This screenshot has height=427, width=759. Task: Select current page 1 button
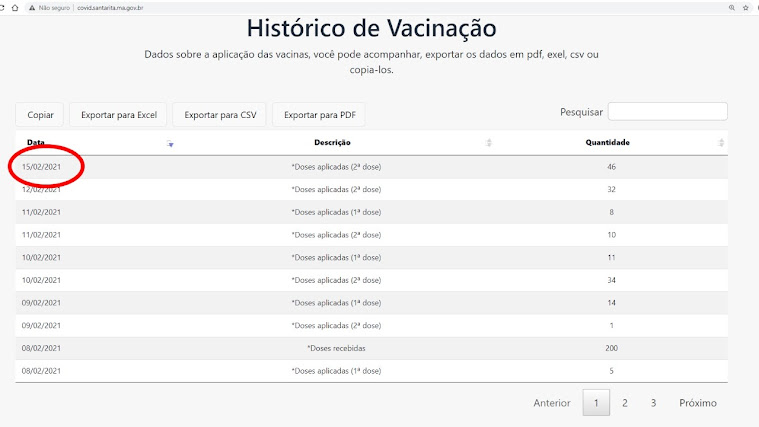[596, 403]
